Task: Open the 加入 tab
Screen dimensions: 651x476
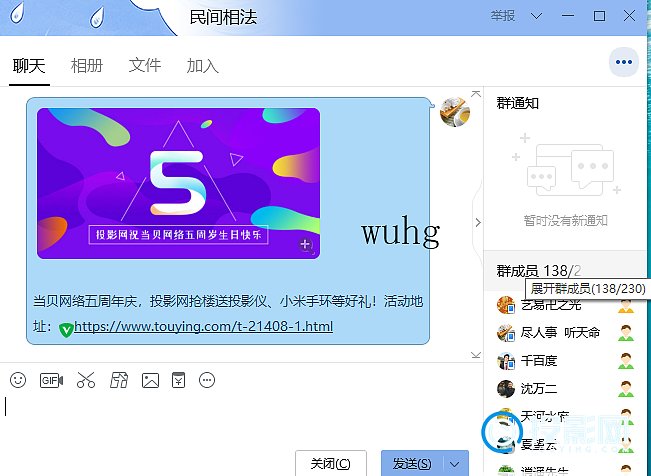Action: tap(202, 66)
